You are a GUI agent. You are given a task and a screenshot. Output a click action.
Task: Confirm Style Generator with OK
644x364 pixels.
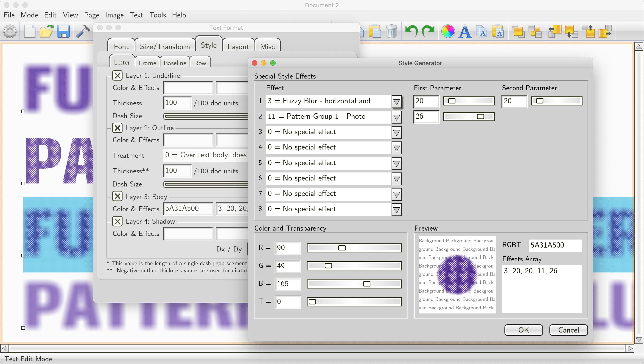[x=524, y=330]
